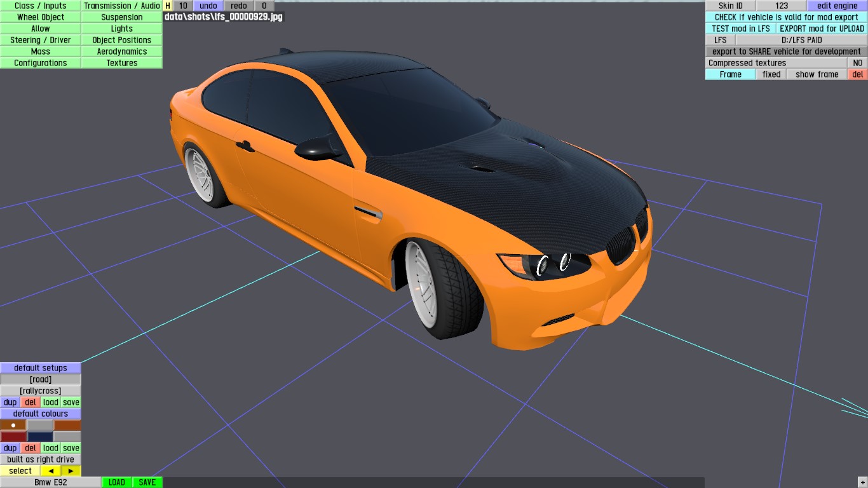Undo the last edit

[x=208, y=6]
